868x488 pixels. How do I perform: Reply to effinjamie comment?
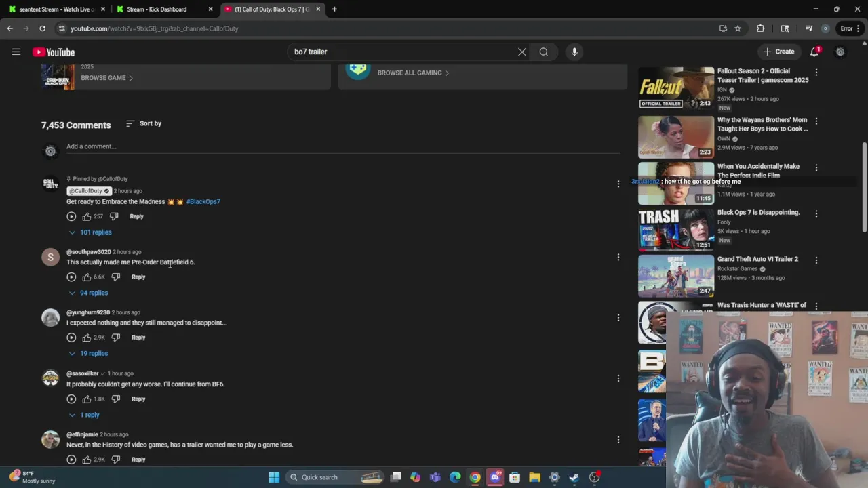pyautogui.click(x=138, y=460)
